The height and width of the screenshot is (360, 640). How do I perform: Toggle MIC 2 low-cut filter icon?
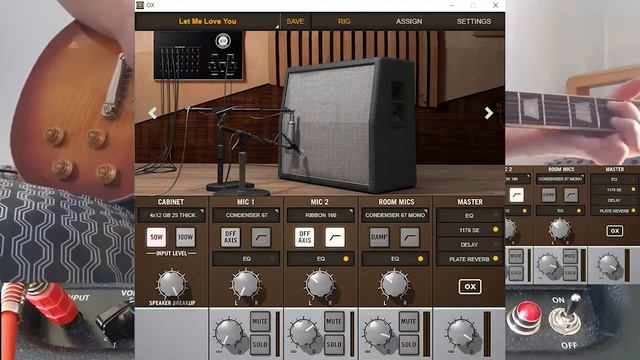[x=335, y=237]
